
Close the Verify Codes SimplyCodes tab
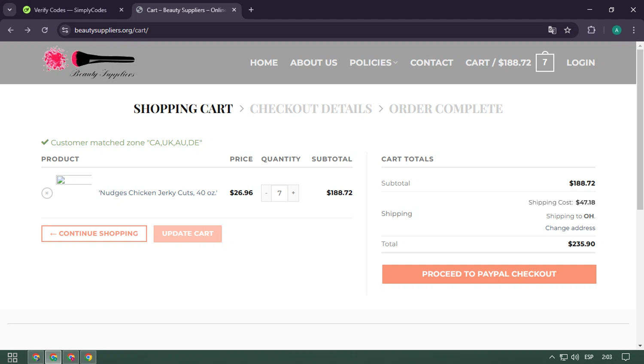(x=122, y=10)
